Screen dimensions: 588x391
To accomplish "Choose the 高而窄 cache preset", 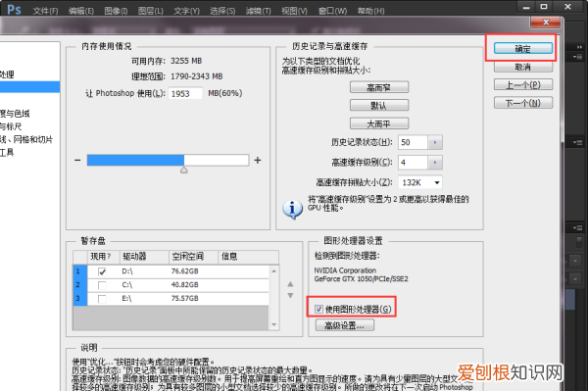I will point(379,87).
